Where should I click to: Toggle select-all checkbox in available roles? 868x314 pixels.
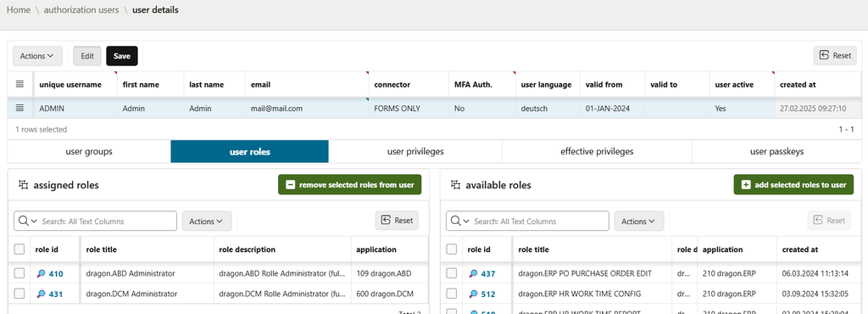(x=452, y=250)
